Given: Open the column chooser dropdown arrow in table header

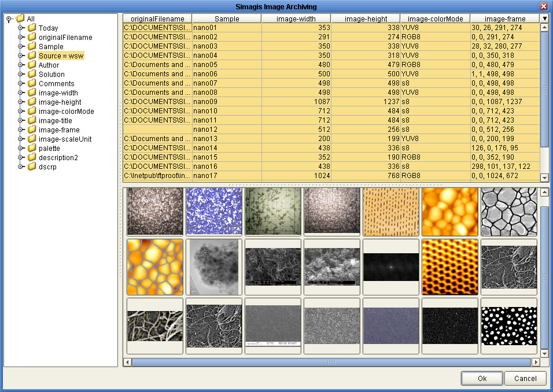Looking at the screenshot, I should (x=544, y=19).
